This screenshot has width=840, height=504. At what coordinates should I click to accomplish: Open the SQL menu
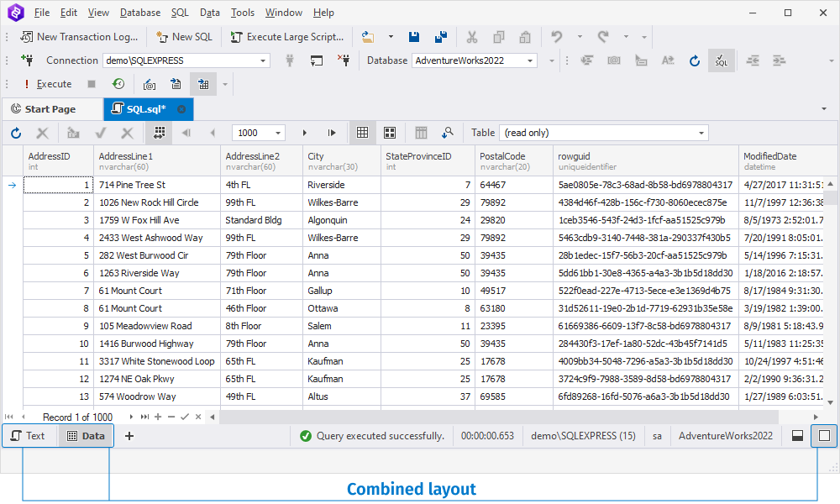point(180,13)
